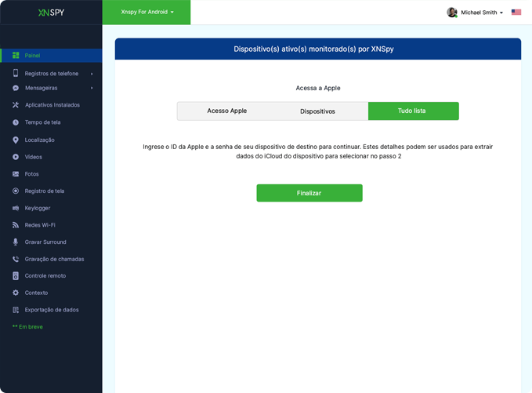The image size is (532, 393).
Task: Click the Gravação de chamadas phone icon
Action: (x=16, y=259)
